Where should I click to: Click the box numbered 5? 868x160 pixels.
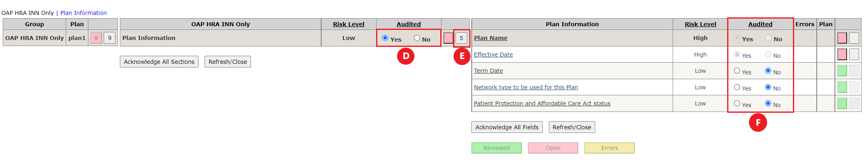[x=461, y=38]
